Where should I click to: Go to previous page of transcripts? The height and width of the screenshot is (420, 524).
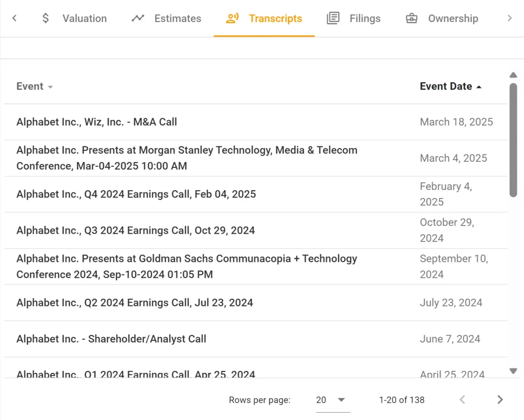[x=462, y=400]
